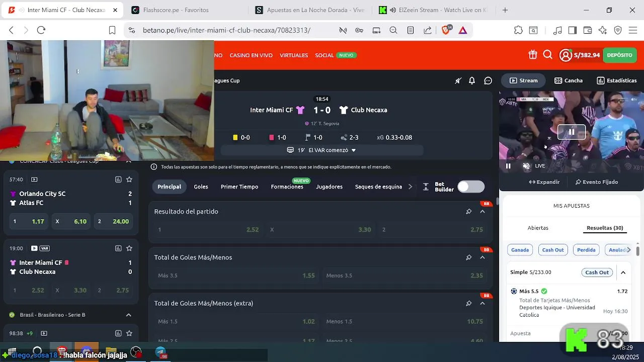
Task: Pause the live stream using bottom-left control
Action: coord(508,166)
